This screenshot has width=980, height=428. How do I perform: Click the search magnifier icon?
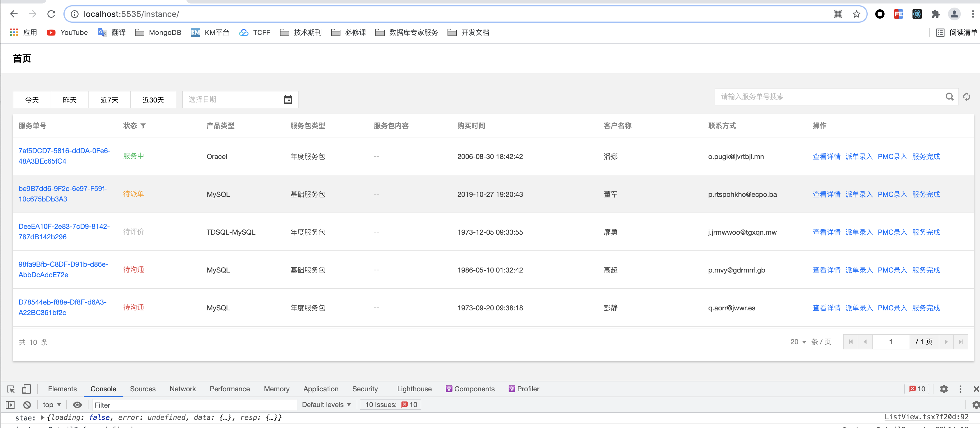tap(949, 97)
